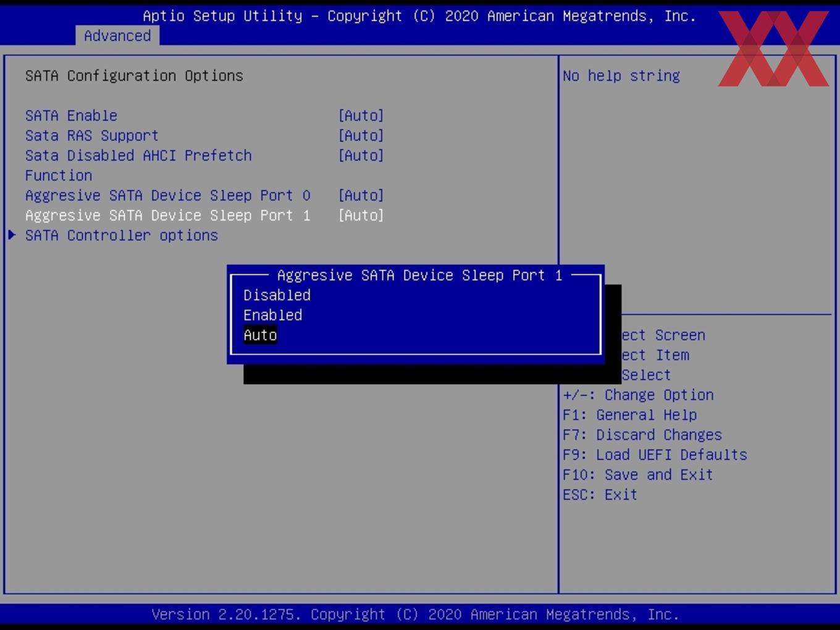Open Sleep Port 1 [Auto] value

tap(361, 215)
